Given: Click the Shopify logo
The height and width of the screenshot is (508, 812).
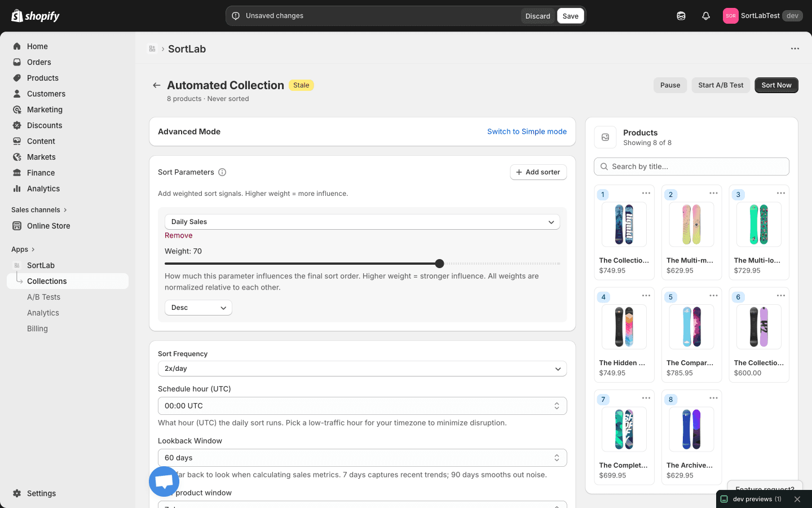Looking at the screenshot, I should tap(36, 16).
